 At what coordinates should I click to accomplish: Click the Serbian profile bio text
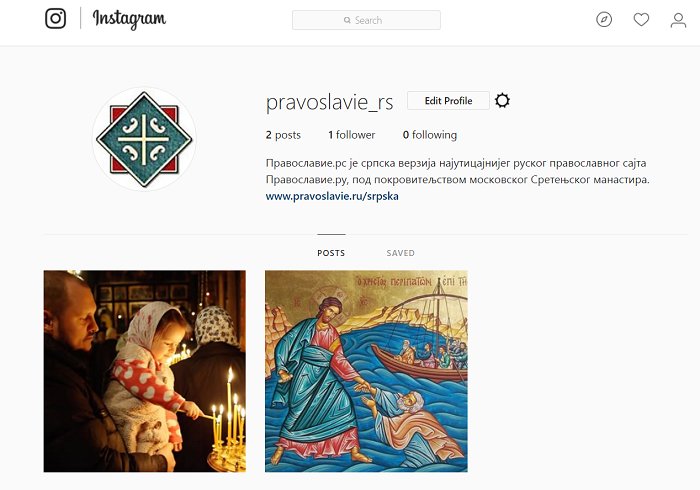tap(457, 171)
